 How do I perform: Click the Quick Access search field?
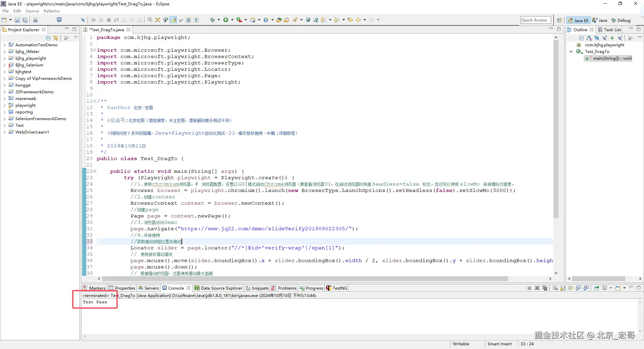[535, 20]
